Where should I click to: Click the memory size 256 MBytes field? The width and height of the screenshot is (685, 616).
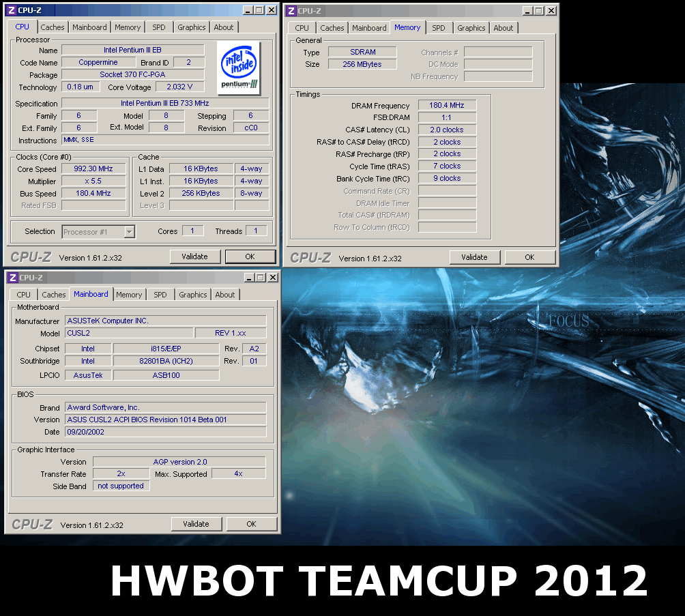(x=362, y=64)
